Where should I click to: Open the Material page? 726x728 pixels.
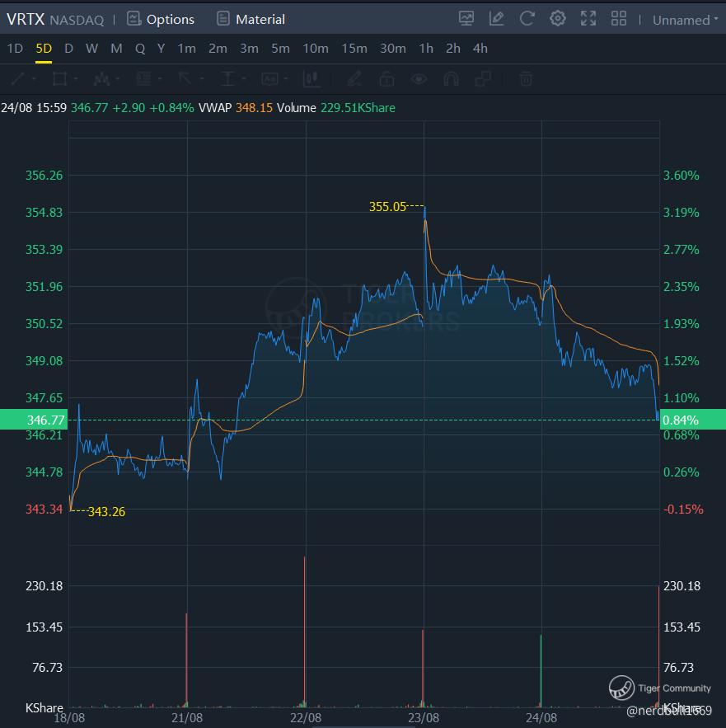251,19
